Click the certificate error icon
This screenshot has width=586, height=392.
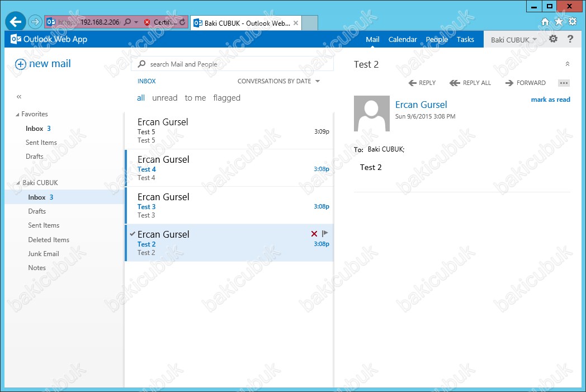coord(147,22)
